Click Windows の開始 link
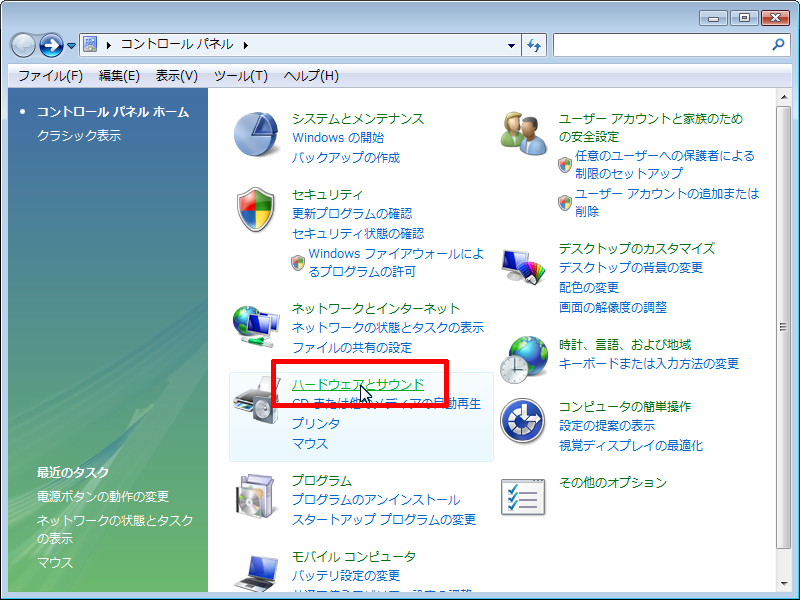Image resolution: width=800 pixels, height=600 pixels. 338,138
